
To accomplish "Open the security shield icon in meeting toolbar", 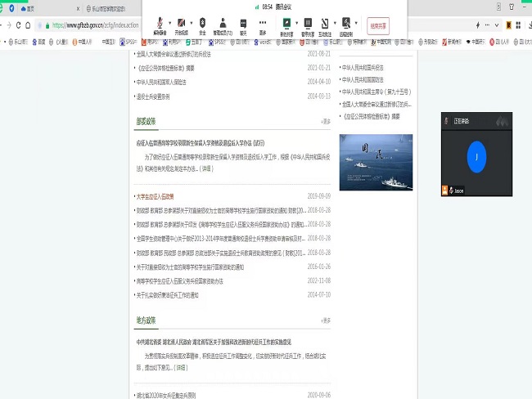I will tap(202, 26).
